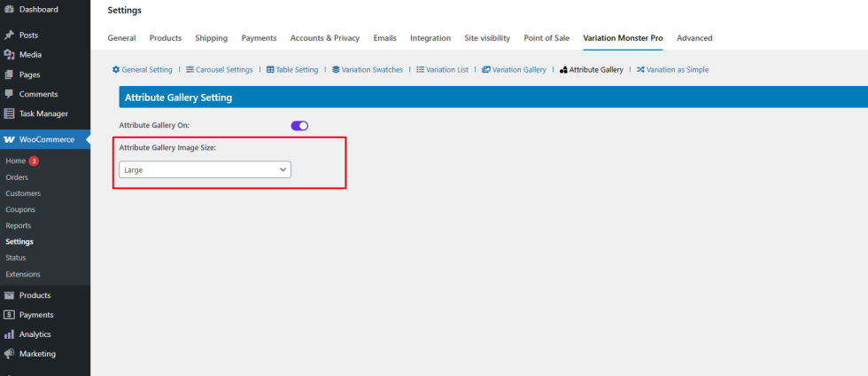This screenshot has width=868, height=376.
Task: Switch to the General settings tab
Action: coord(121,38)
